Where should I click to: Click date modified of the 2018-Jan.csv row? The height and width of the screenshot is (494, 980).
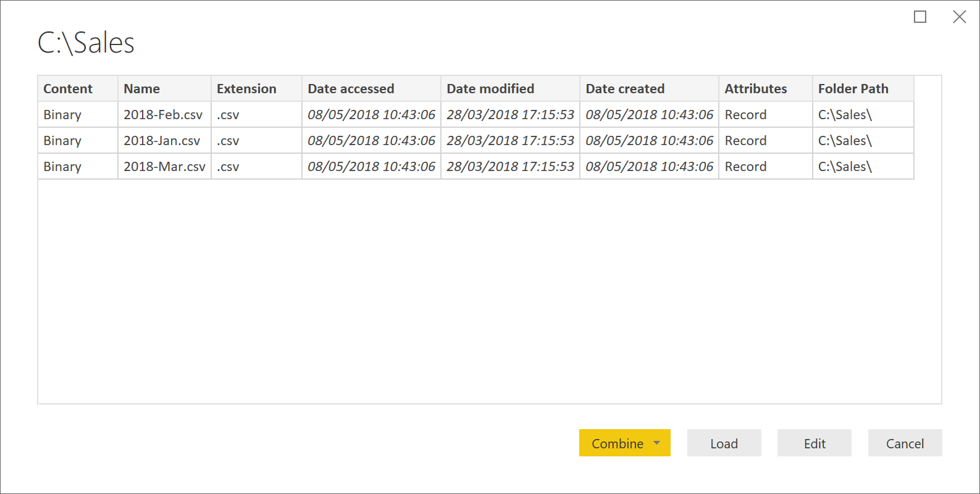[x=510, y=141]
